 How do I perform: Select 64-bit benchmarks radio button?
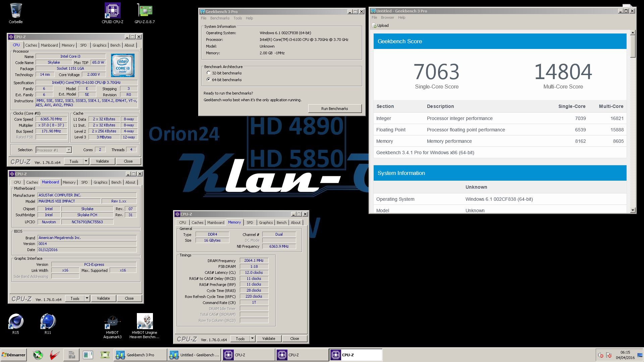pos(209,80)
